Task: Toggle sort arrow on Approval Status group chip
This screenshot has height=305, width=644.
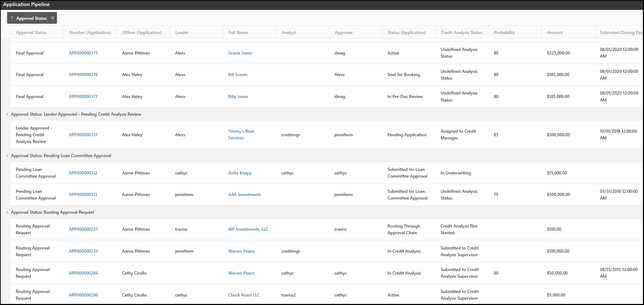Action: (x=12, y=18)
